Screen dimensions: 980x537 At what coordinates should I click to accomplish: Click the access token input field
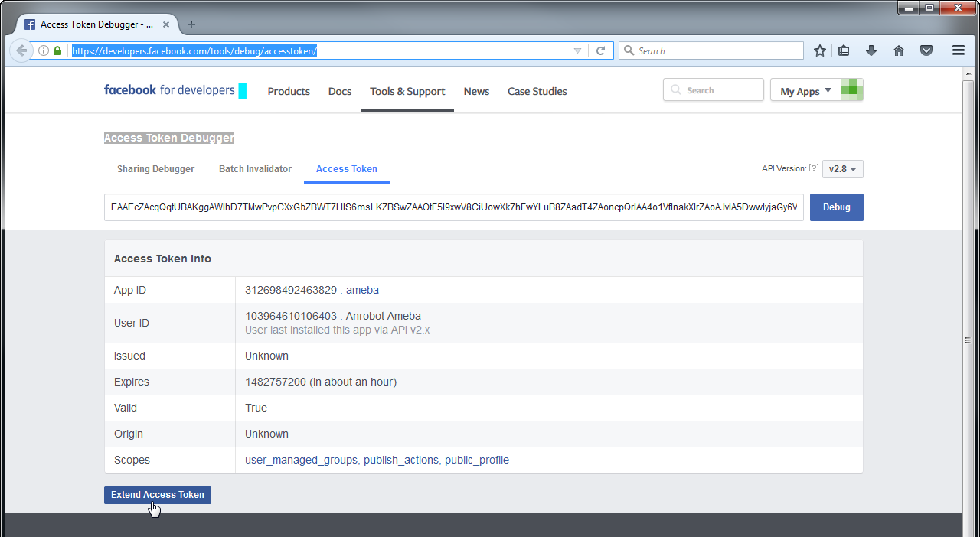tap(454, 207)
